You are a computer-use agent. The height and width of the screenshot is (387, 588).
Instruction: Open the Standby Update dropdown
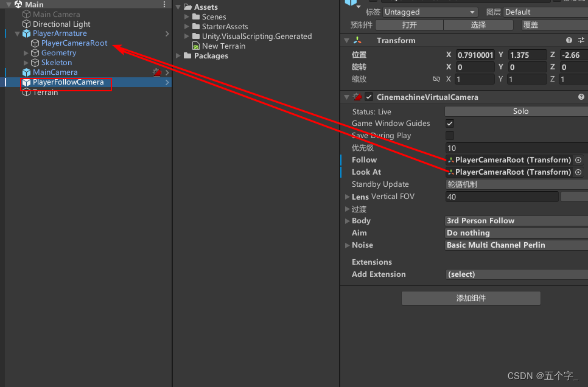tap(516, 184)
